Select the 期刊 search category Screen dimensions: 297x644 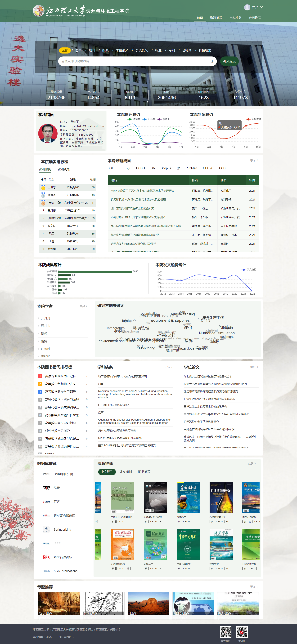92,50
